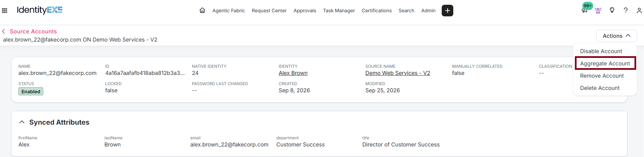Select Remove Account from Actions menu
The image size is (644, 157).
click(602, 76)
